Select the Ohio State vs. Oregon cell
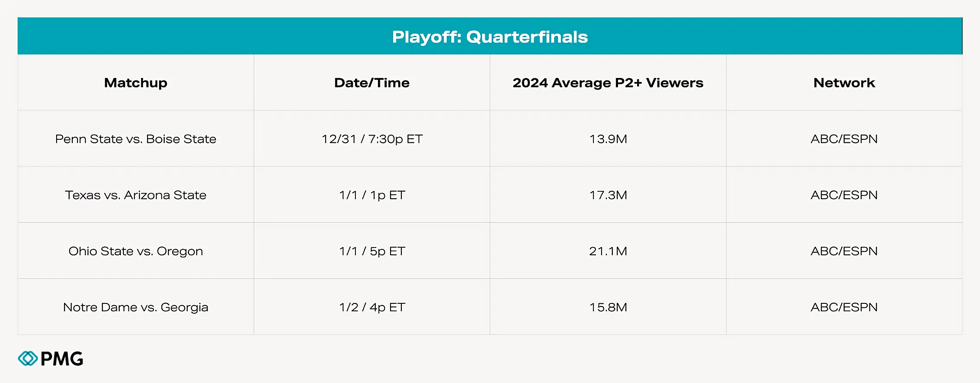 pyautogui.click(x=135, y=251)
